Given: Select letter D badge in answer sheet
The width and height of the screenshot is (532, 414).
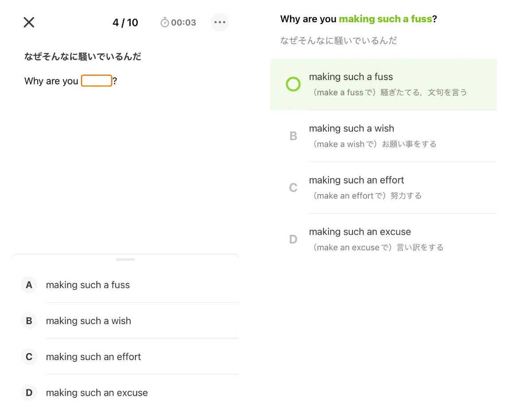Looking at the screenshot, I should pos(29,393).
